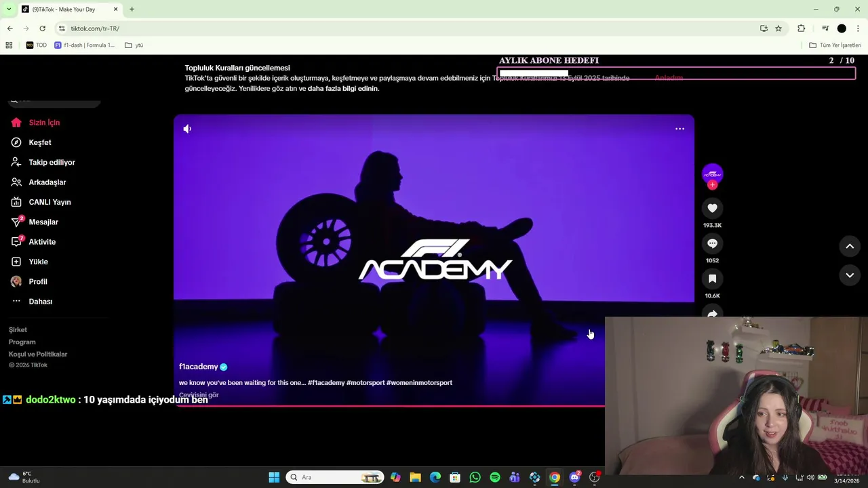
Task: Open the Chrome profile avatar
Action: [842, 28]
